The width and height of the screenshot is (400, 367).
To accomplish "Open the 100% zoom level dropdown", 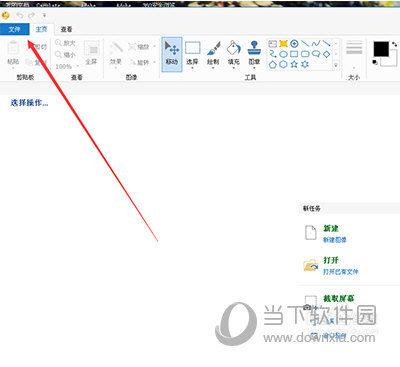I will pos(77,66).
